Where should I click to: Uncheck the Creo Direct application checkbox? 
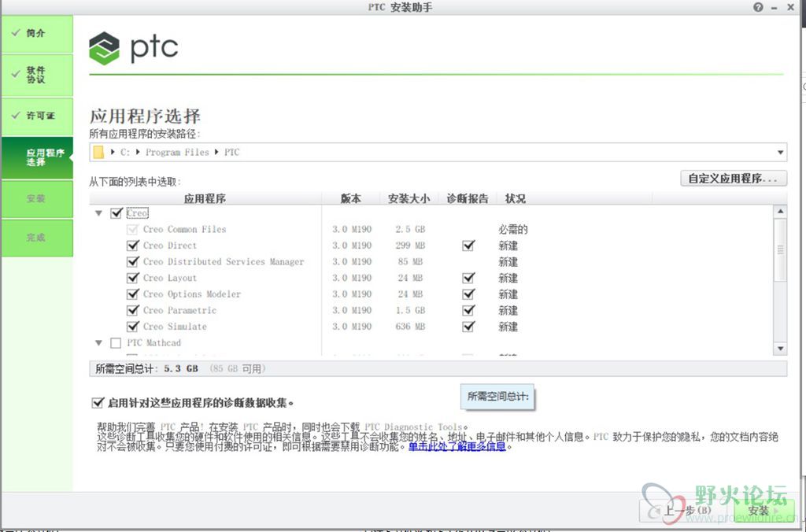click(133, 246)
